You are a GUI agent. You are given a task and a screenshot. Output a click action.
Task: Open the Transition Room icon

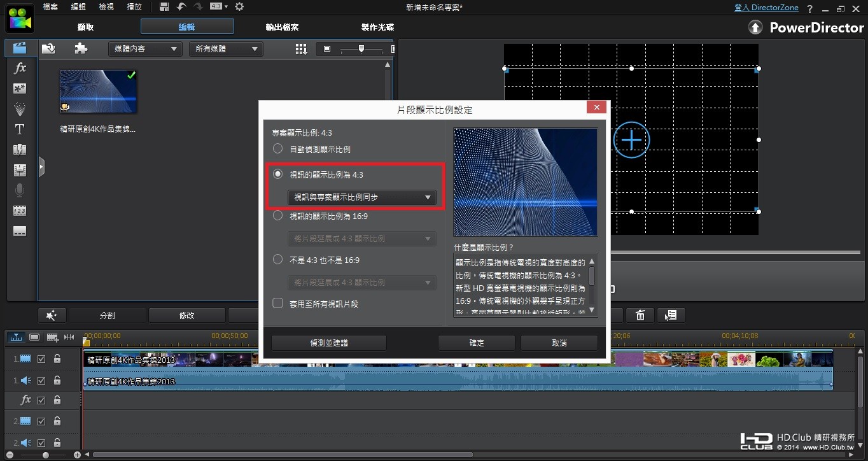click(x=20, y=150)
